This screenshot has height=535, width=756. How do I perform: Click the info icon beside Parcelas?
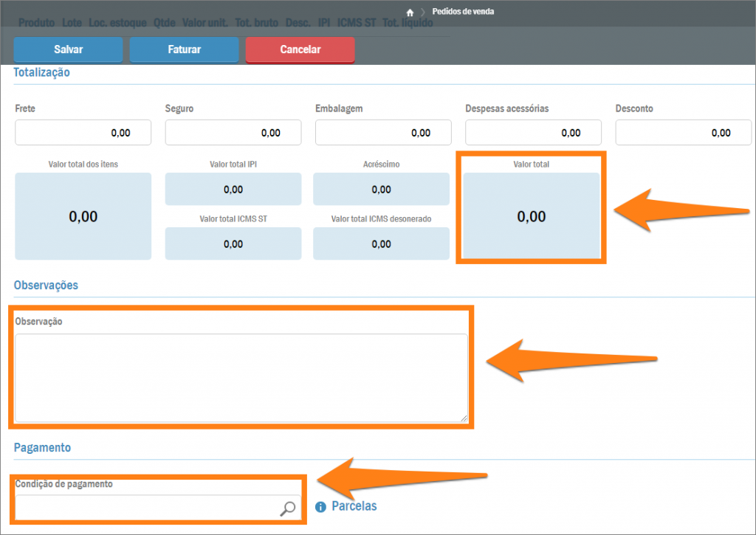pos(320,507)
